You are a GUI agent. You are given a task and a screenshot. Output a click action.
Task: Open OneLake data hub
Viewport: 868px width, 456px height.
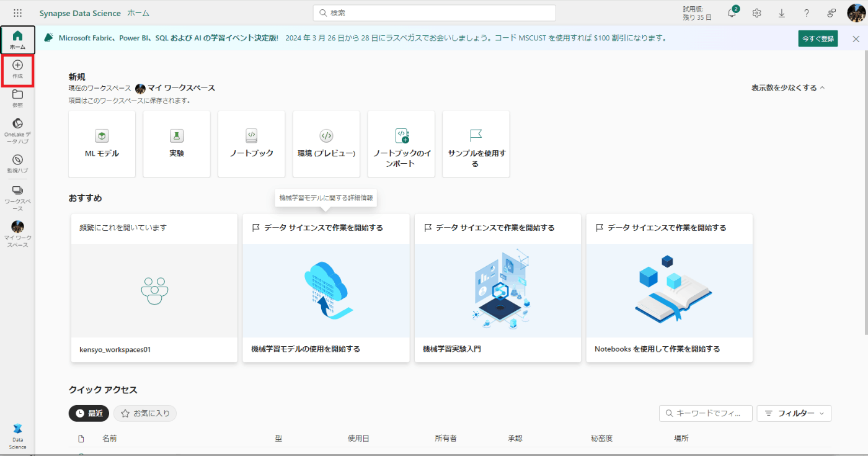pos(17,130)
